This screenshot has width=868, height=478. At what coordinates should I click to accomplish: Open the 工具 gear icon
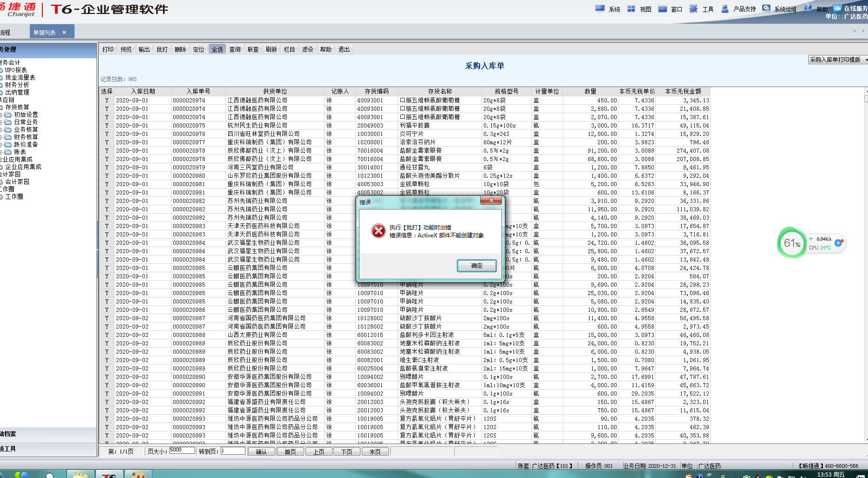(693, 8)
